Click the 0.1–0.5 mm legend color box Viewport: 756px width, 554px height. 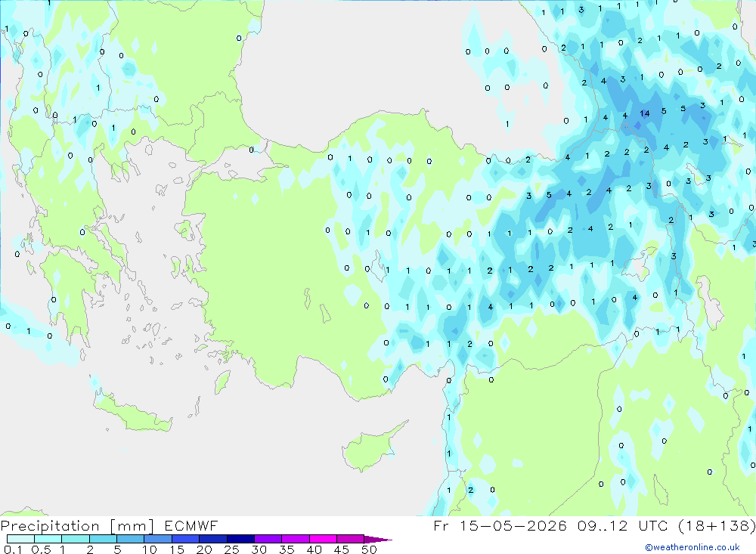20,539
